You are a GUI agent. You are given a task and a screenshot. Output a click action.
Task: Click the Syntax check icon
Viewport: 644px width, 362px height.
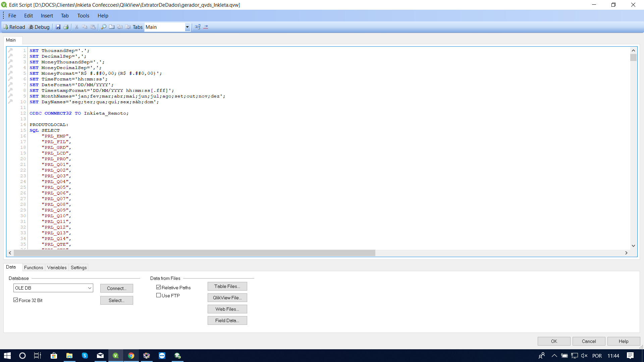(x=206, y=27)
